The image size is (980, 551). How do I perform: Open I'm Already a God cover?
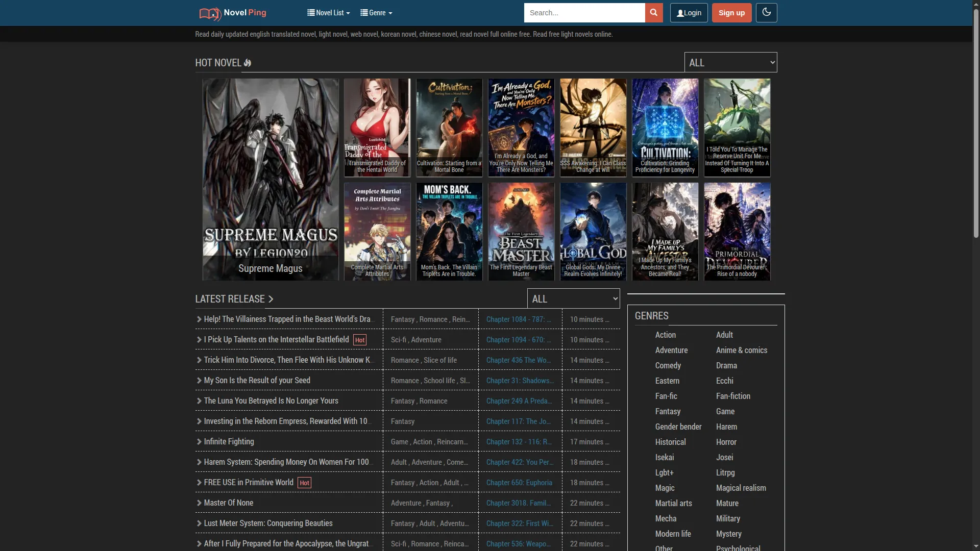pos(521,128)
